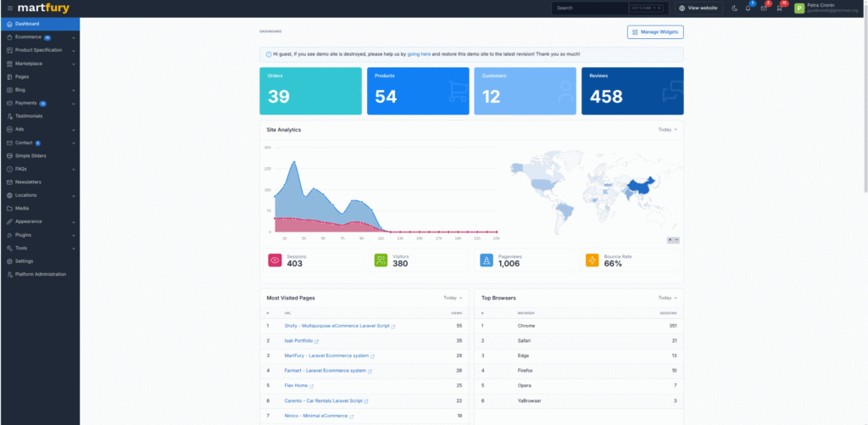Image resolution: width=868 pixels, height=425 pixels.
Task: Click the Settings gear icon in sidebar
Action: point(9,261)
